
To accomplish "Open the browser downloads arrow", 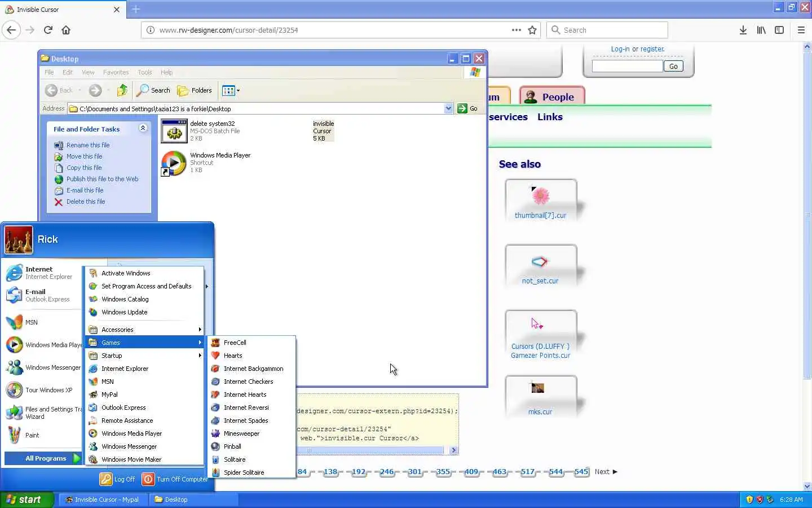I will click(743, 30).
